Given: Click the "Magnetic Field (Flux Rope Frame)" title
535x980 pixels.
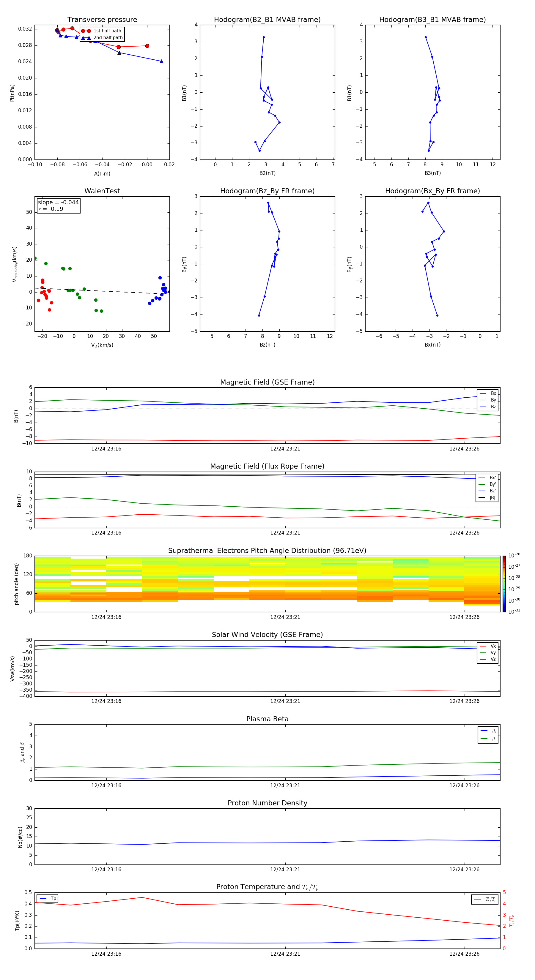Looking at the screenshot, I should (267, 467).
